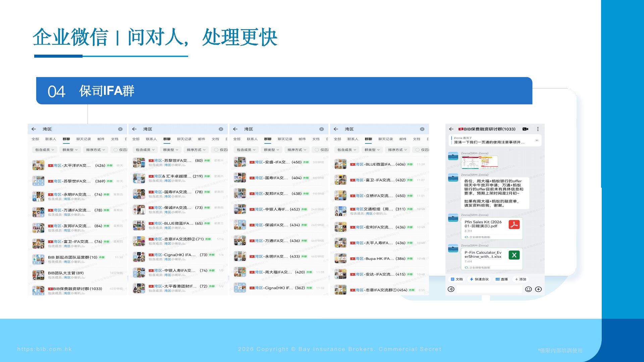Leave the BIB保费融资研讨群 chat via the back arrow
Screen dimensions: 644x362
click(451, 129)
